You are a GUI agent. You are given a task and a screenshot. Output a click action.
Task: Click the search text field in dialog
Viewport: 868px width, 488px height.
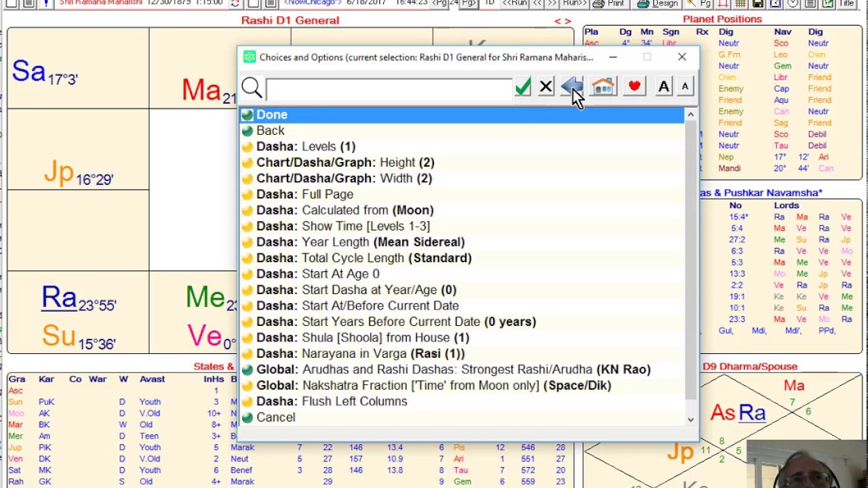point(389,89)
